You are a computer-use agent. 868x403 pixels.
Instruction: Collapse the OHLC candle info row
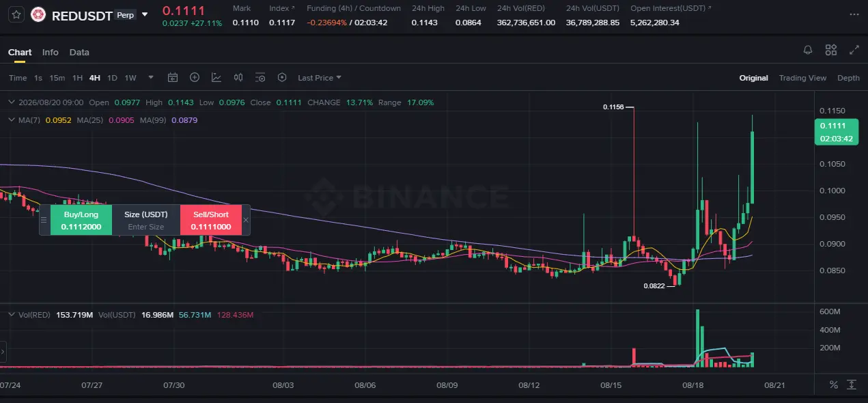(10, 102)
